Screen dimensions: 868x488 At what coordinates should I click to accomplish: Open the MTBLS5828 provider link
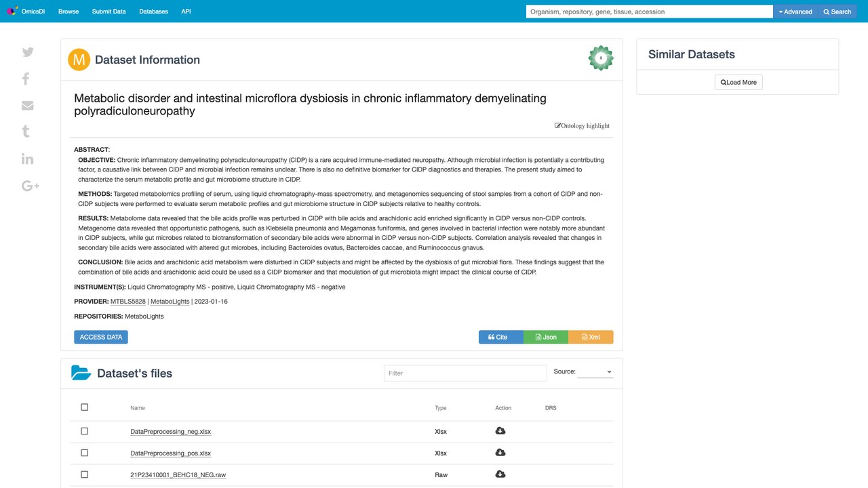(x=128, y=302)
